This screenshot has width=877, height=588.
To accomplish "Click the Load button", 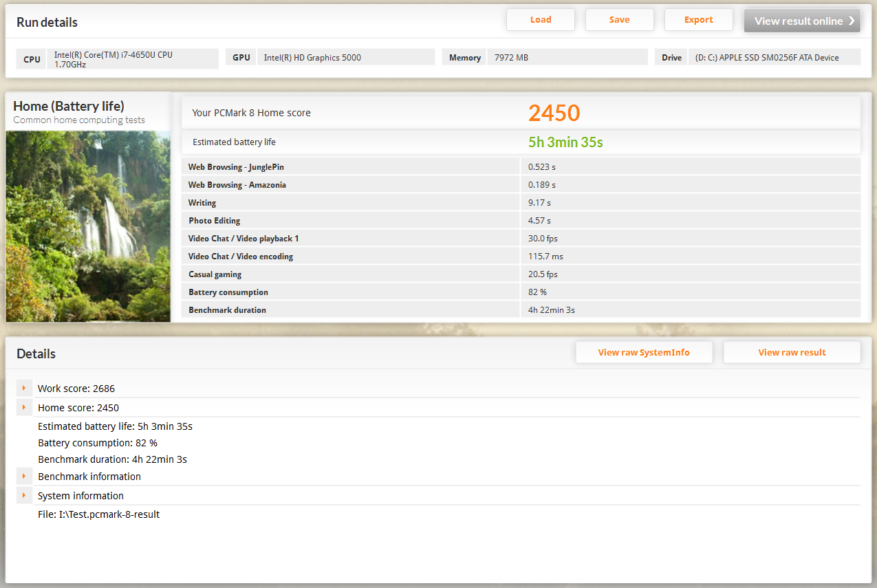I will [540, 20].
